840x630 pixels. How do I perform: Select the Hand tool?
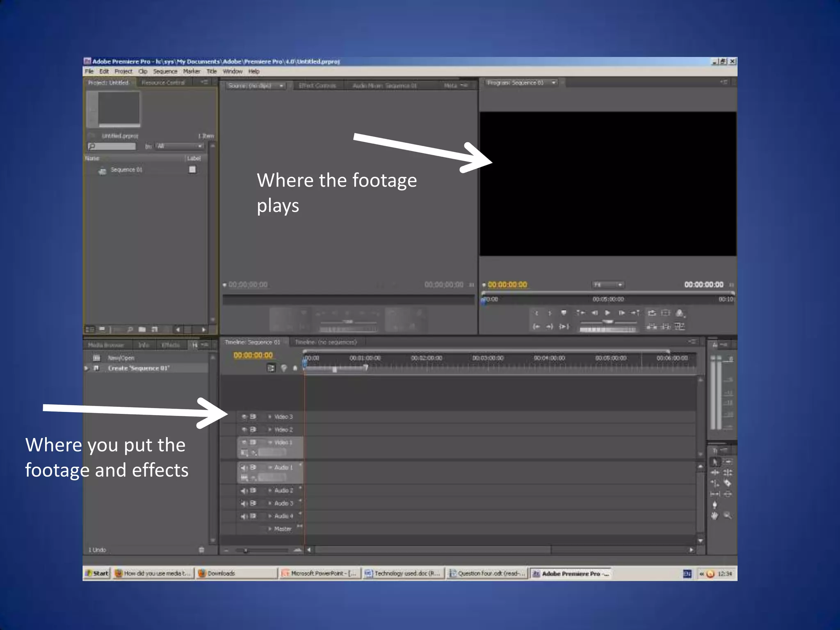(715, 516)
